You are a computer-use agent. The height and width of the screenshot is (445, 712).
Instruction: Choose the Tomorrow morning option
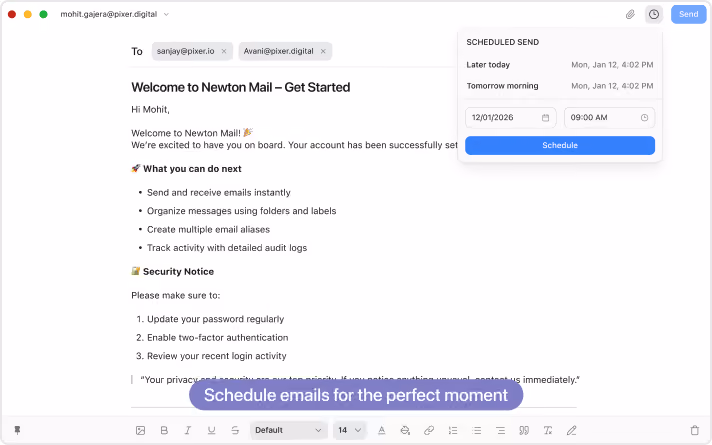click(x=559, y=86)
